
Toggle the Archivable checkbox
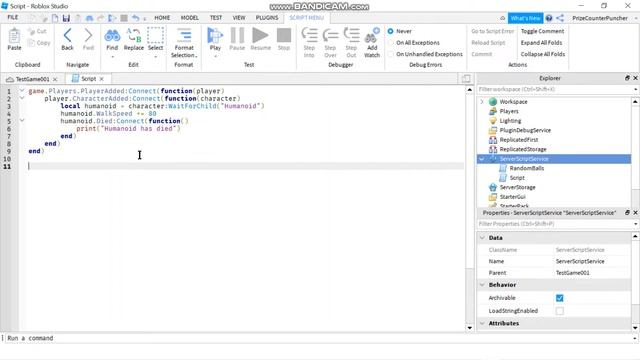(560, 298)
